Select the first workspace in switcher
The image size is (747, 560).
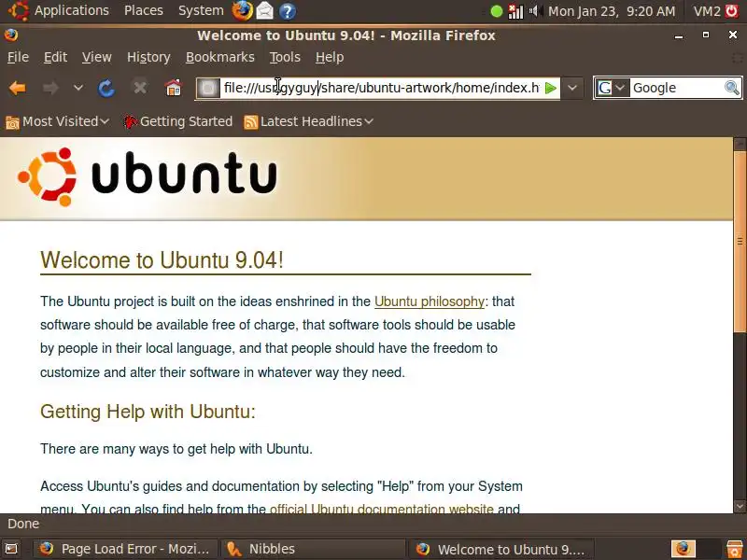click(684, 549)
